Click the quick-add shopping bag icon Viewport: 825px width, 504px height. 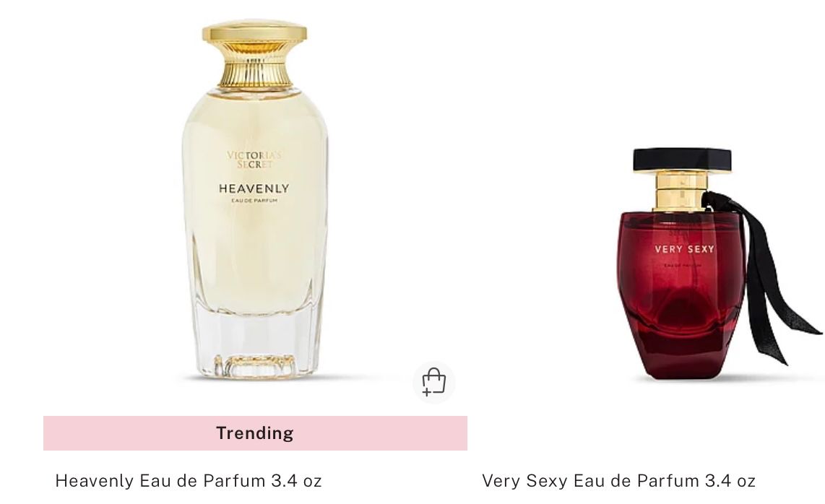(x=433, y=382)
